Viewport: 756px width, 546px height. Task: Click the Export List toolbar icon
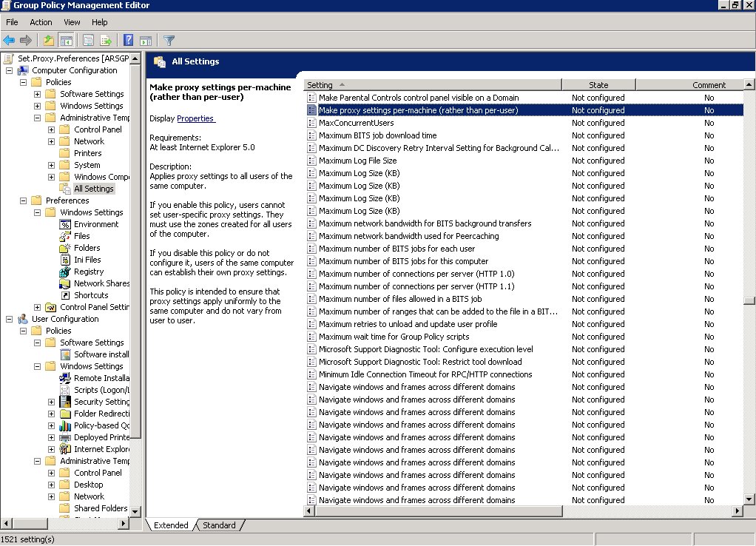pos(106,41)
